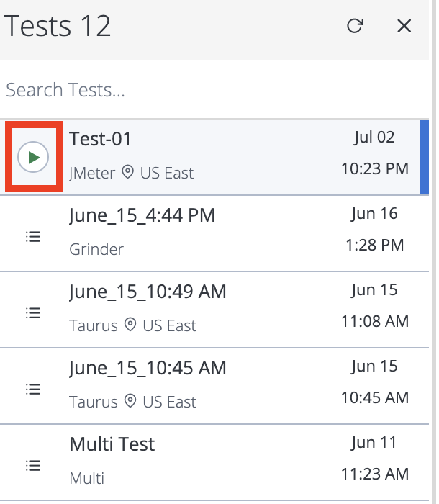
Task: Click the Jun 16 1:28 PM timestamp
Action: tap(375, 229)
